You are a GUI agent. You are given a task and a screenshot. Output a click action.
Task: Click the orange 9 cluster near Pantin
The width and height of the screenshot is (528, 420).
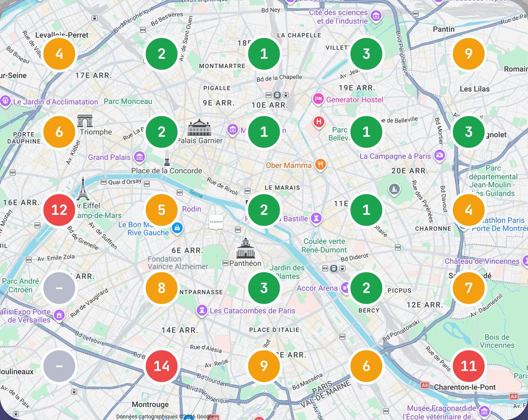[469, 54]
